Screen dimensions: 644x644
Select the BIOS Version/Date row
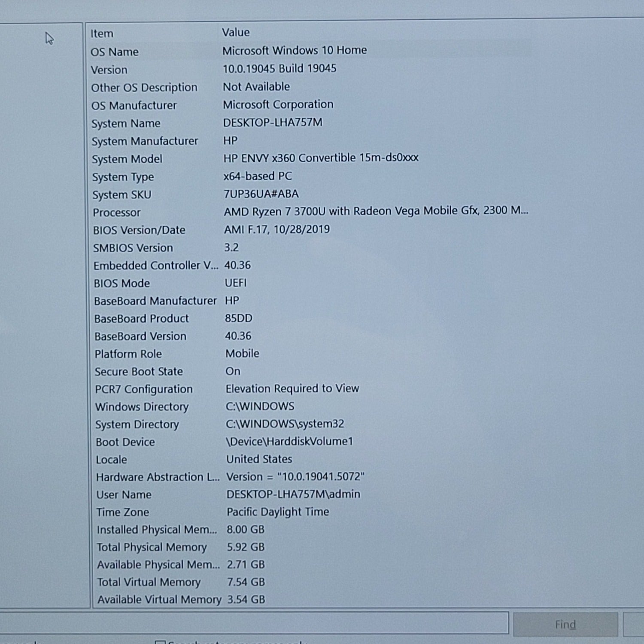pyautogui.click(x=139, y=230)
